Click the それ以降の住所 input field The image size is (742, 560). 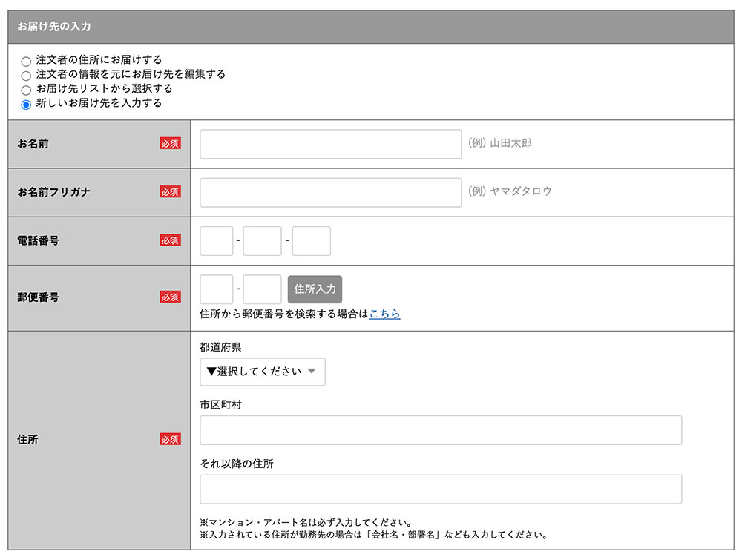[441, 490]
